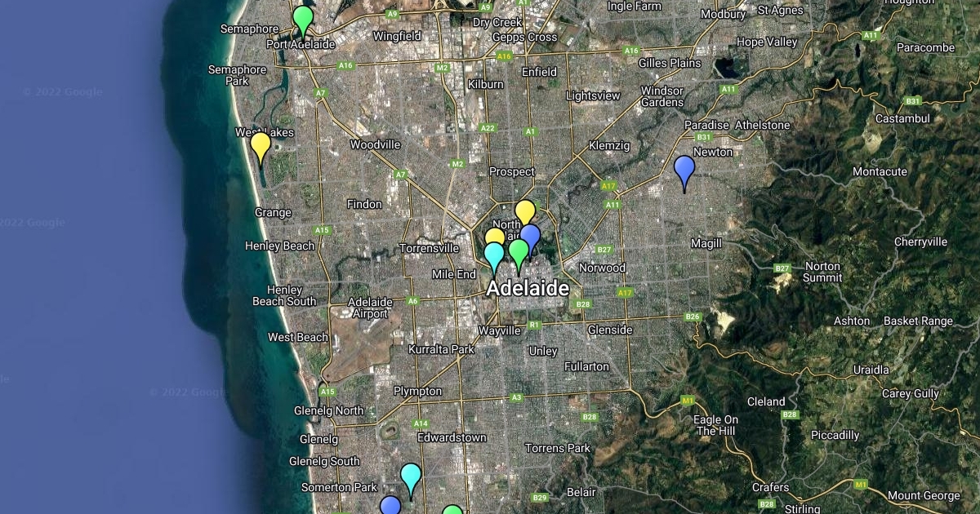Click the cyan marker east of Somerton Park
This screenshot has width=980, height=514.
click(411, 476)
